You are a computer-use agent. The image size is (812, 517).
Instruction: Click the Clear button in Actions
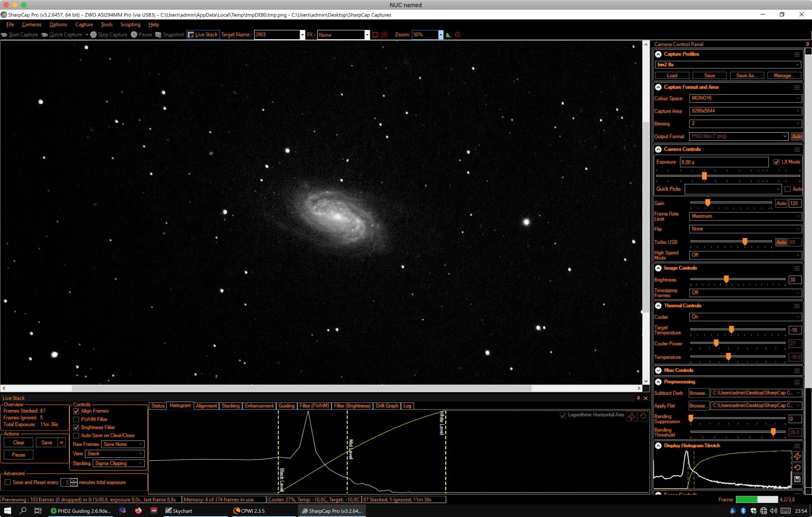click(19, 443)
